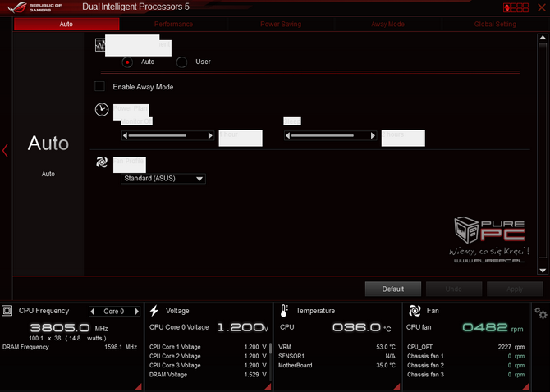Click the Monitor Off slider track

click(167, 135)
